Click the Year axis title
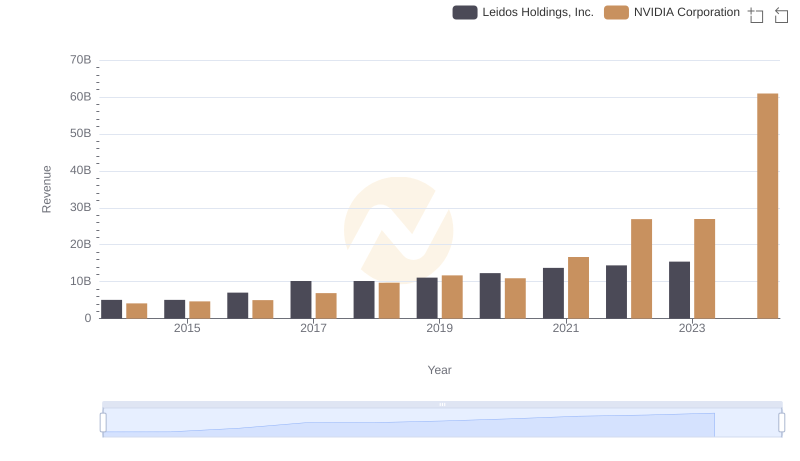This screenshot has height=461, width=800. (x=439, y=370)
